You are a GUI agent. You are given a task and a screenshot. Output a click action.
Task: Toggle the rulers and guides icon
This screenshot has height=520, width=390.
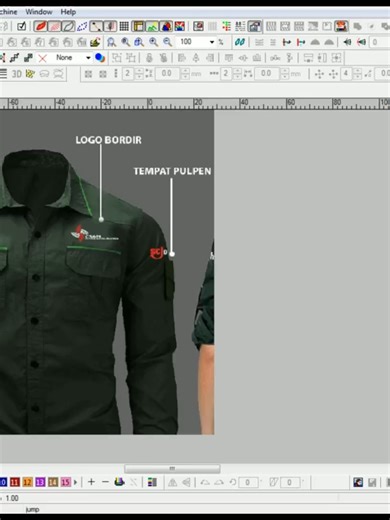pyautogui.click(x=138, y=26)
